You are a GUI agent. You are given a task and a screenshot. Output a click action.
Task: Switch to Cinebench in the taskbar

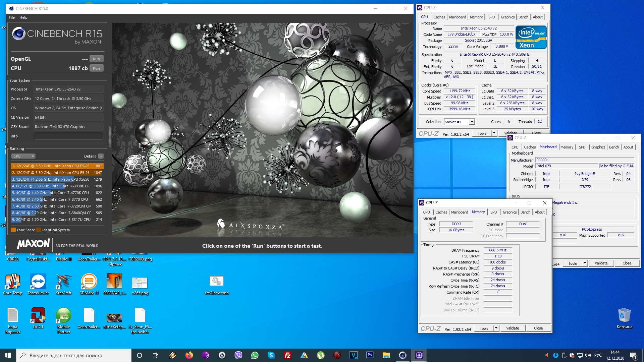[403, 355]
